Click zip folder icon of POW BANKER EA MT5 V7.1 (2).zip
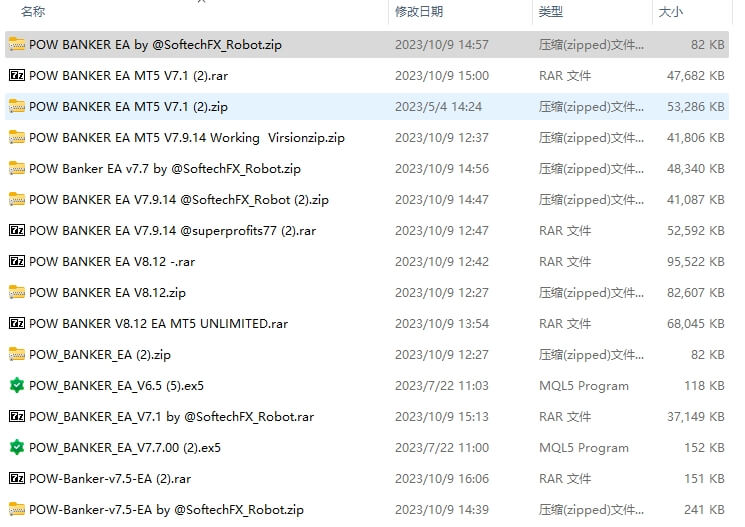745x527 pixels. click(x=17, y=106)
